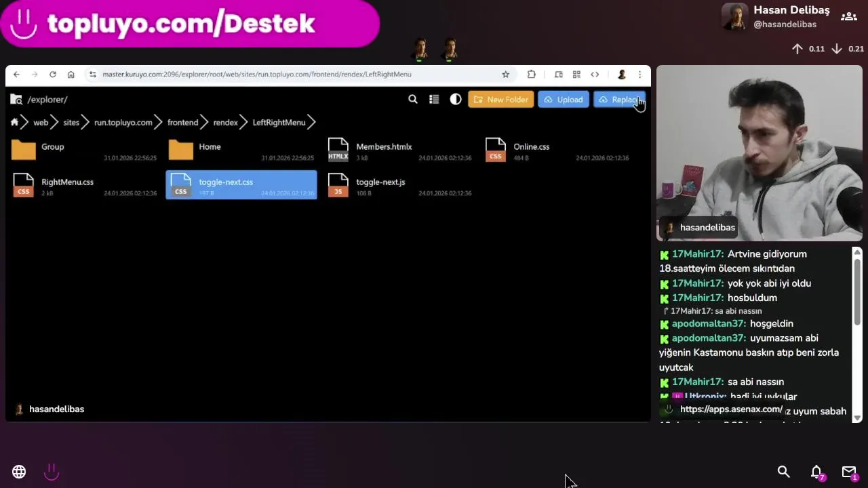
Task: Open the globe language icon
Action: pyautogui.click(x=19, y=472)
